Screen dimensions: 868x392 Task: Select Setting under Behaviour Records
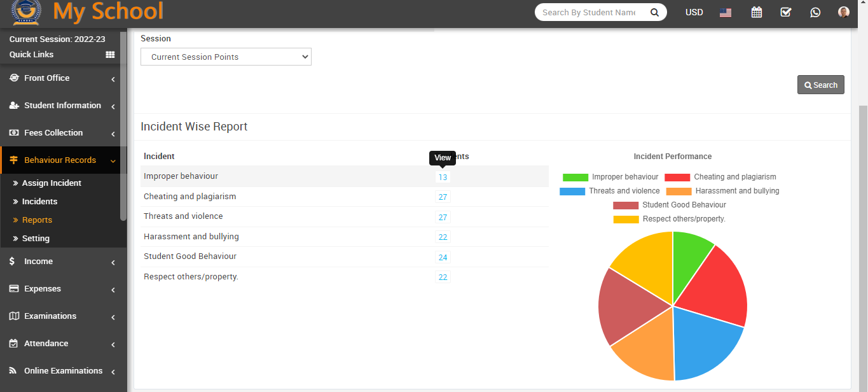pos(36,239)
